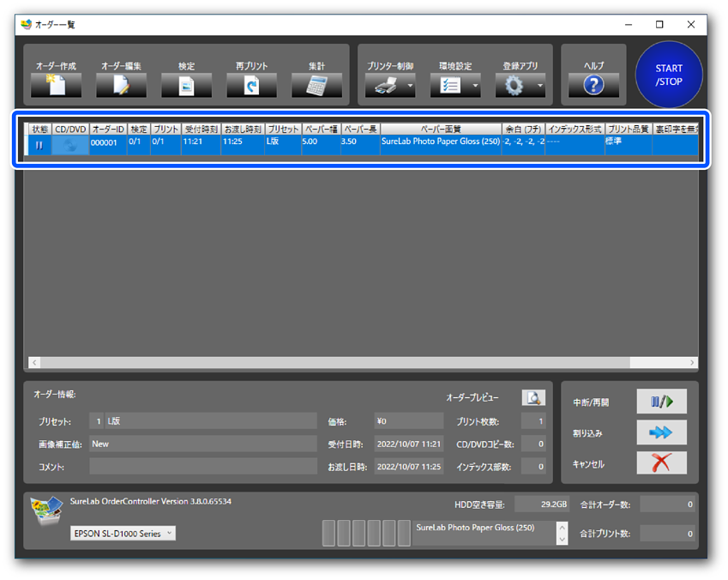Image resolution: width=728 pixels, height=580 pixels.
Task: Click the ペーパー面質 column header
Action: coord(439,129)
